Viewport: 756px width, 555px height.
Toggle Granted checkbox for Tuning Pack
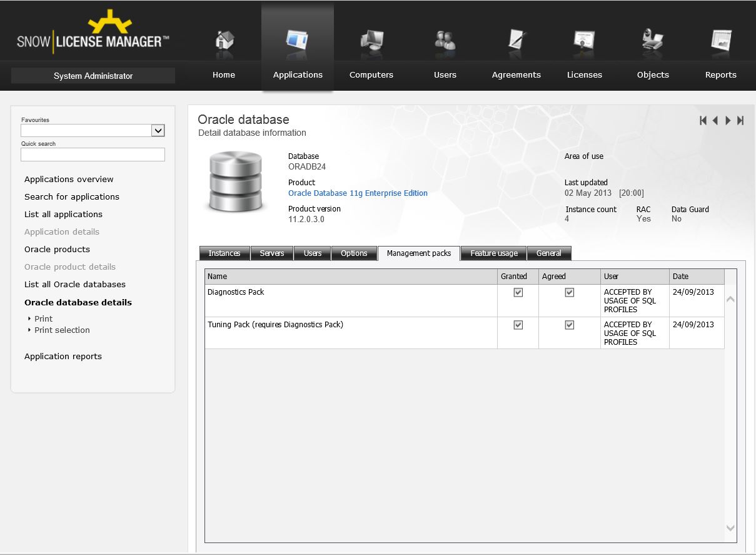518,325
